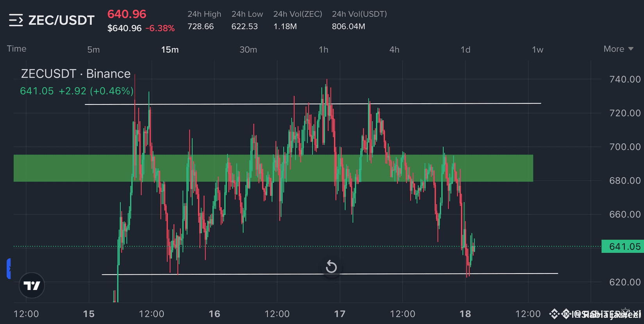Image resolution: width=644 pixels, height=324 pixels.
Task: Click date 18 on the time axis
Action: [465, 314]
